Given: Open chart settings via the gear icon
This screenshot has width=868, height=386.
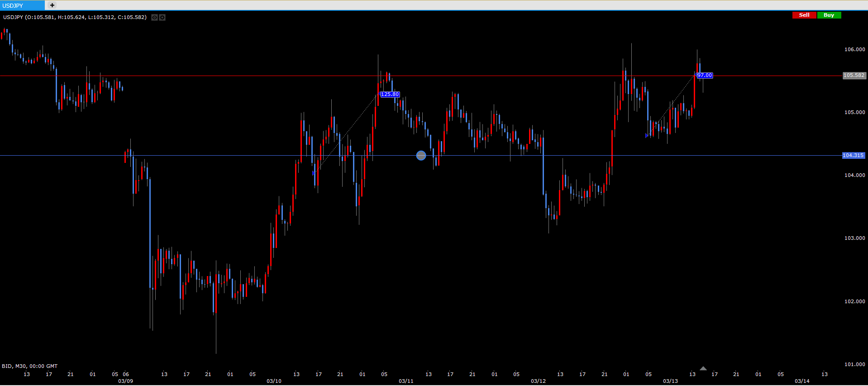Looking at the screenshot, I should pyautogui.click(x=162, y=18).
